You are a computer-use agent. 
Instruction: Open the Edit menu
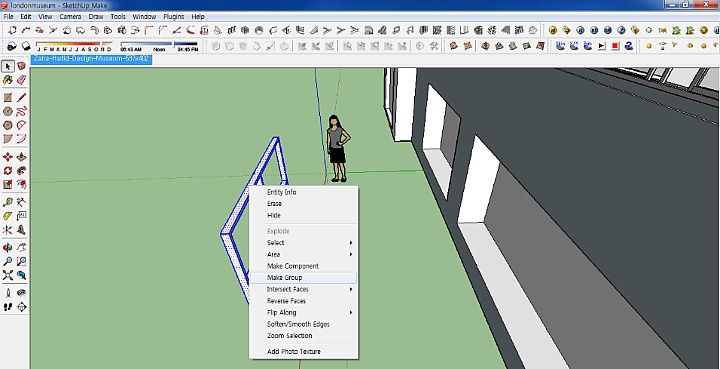tap(26, 17)
